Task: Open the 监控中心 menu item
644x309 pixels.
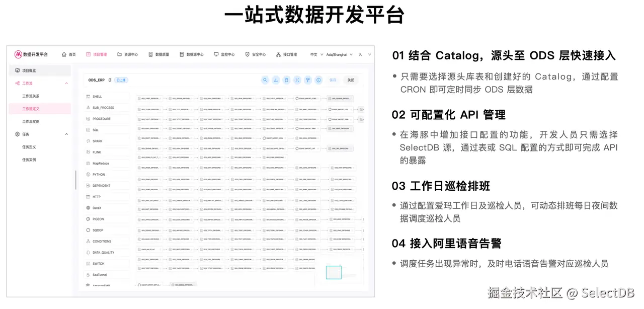Action: [226, 55]
